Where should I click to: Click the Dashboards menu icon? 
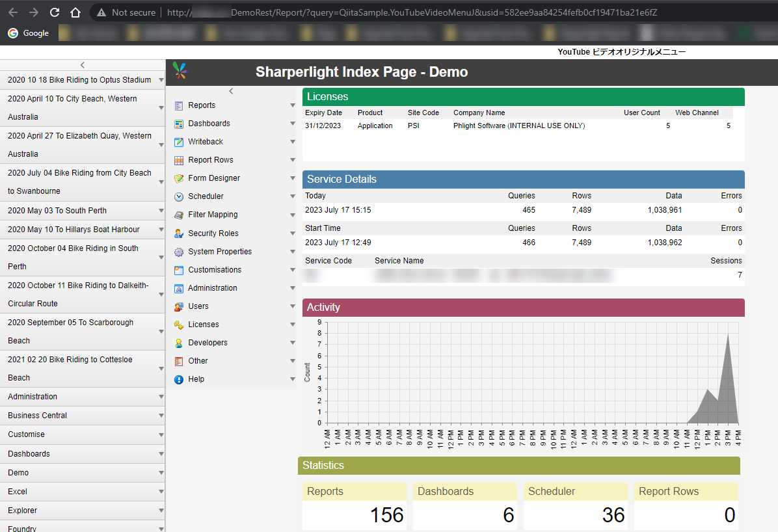179,124
